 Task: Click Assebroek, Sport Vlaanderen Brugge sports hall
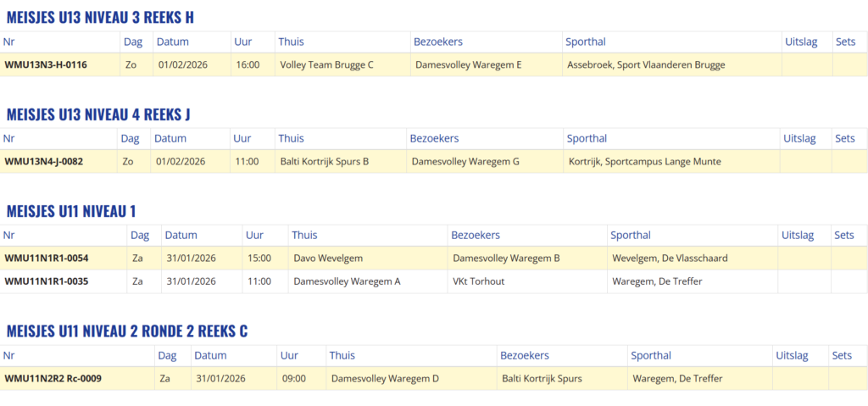[x=646, y=64]
